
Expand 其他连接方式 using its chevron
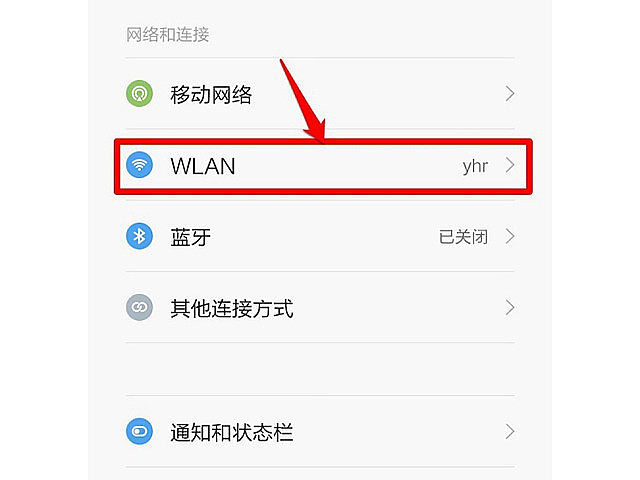pyautogui.click(x=510, y=307)
